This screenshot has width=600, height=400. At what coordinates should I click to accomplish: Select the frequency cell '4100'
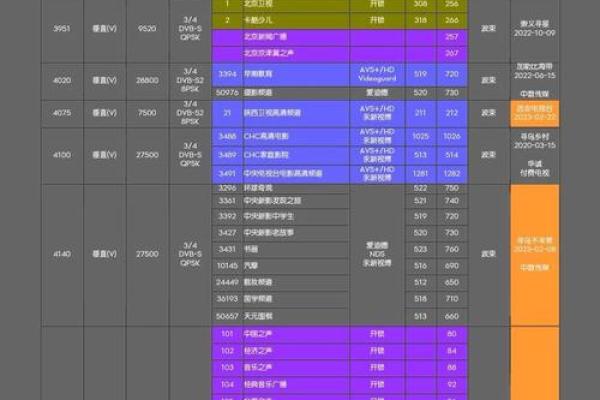[62, 155]
